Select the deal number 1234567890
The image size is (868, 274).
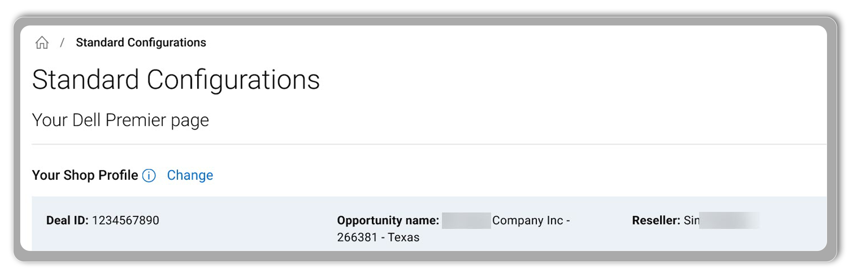(125, 221)
